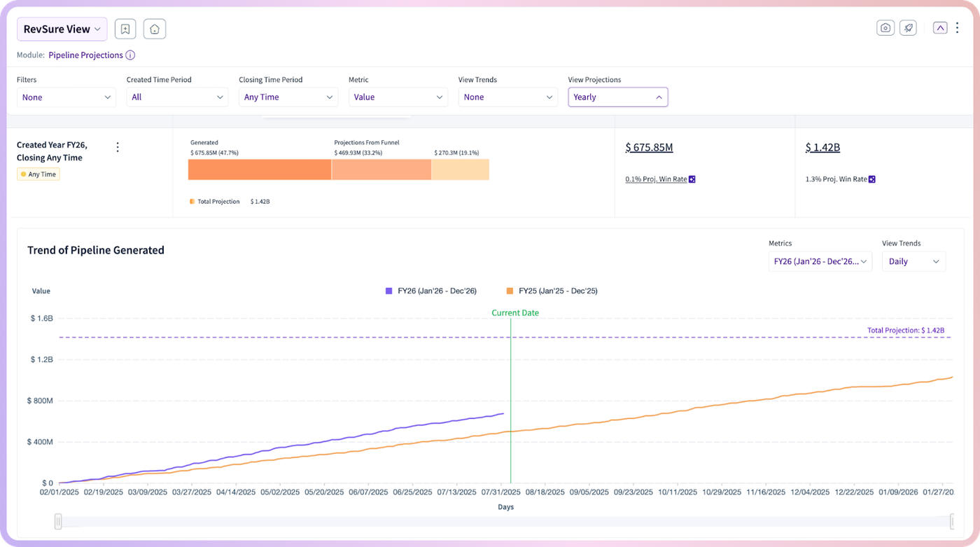Screen dimensions: 980x547
Task: Click the Current Date marker label
Action: coord(515,313)
